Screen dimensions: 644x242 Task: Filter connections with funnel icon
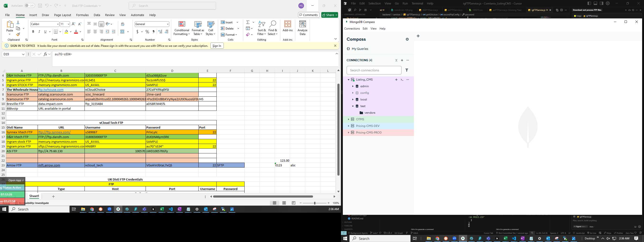(407, 70)
